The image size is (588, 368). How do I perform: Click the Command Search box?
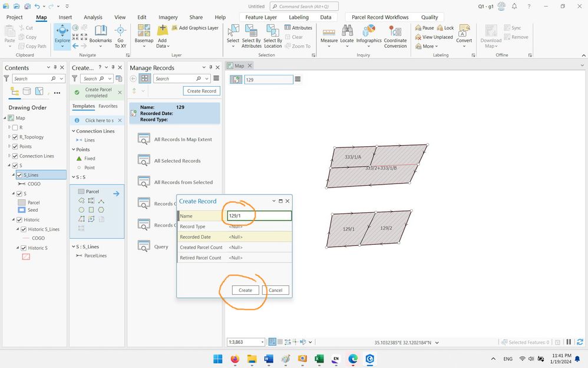coord(304,6)
